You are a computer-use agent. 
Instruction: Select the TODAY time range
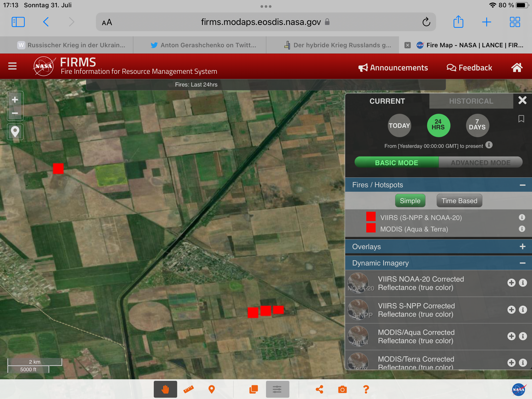399,125
